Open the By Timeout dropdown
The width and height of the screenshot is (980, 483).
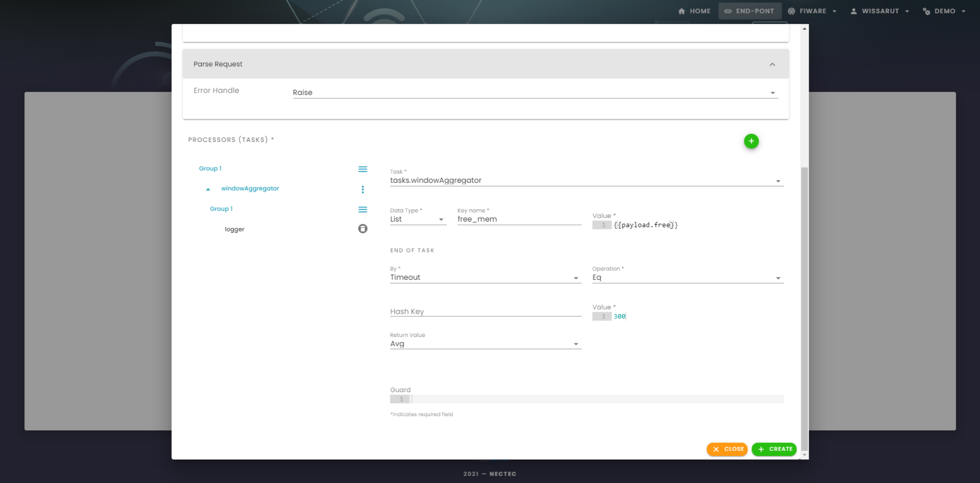coord(486,277)
